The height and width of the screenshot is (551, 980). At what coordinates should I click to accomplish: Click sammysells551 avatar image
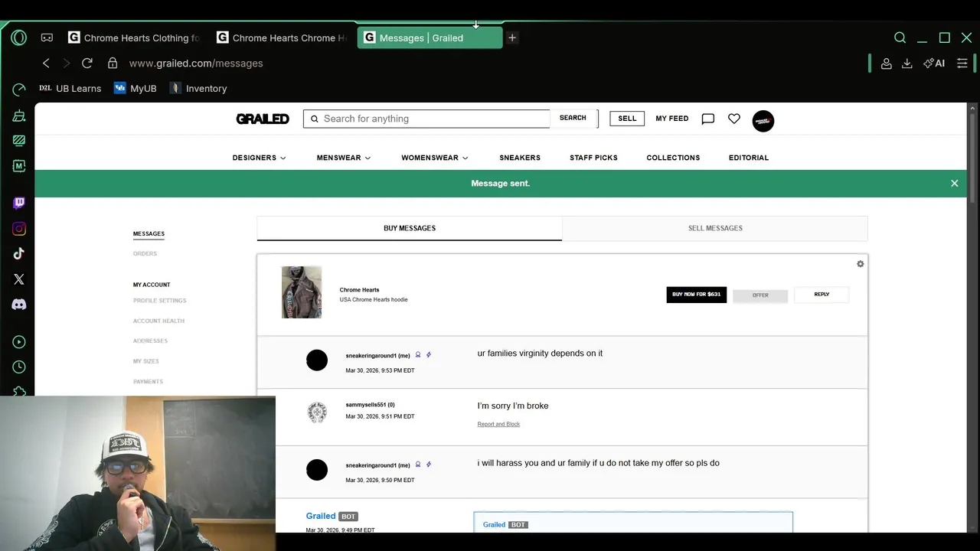317,413
